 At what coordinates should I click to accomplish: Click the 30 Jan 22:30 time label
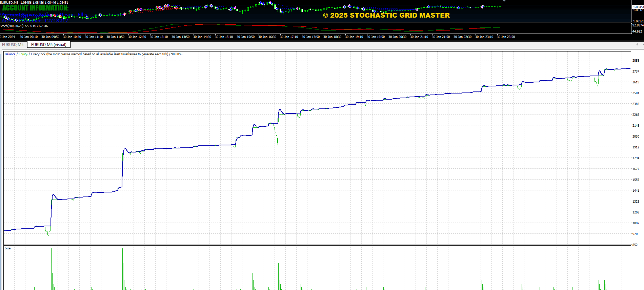(x=463, y=37)
